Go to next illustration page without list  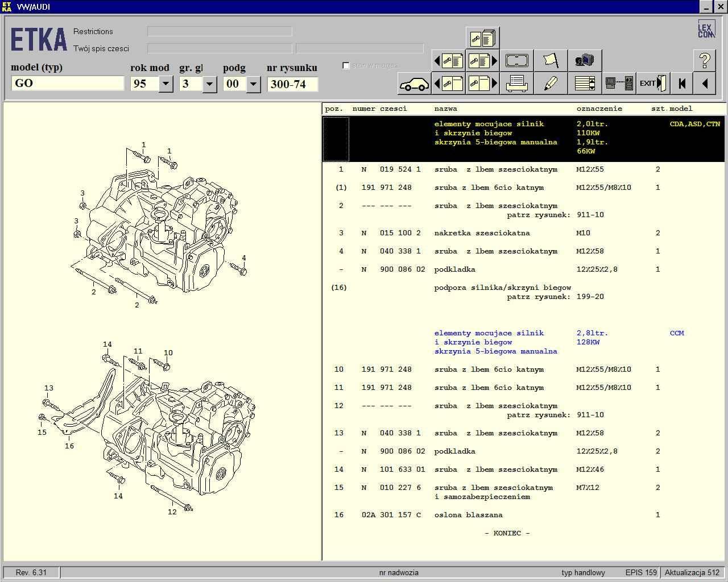click(482, 84)
